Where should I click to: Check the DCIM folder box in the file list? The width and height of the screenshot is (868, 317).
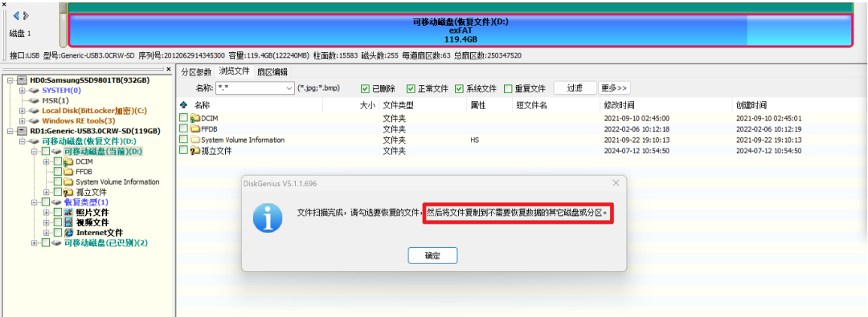click(x=183, y=118)
